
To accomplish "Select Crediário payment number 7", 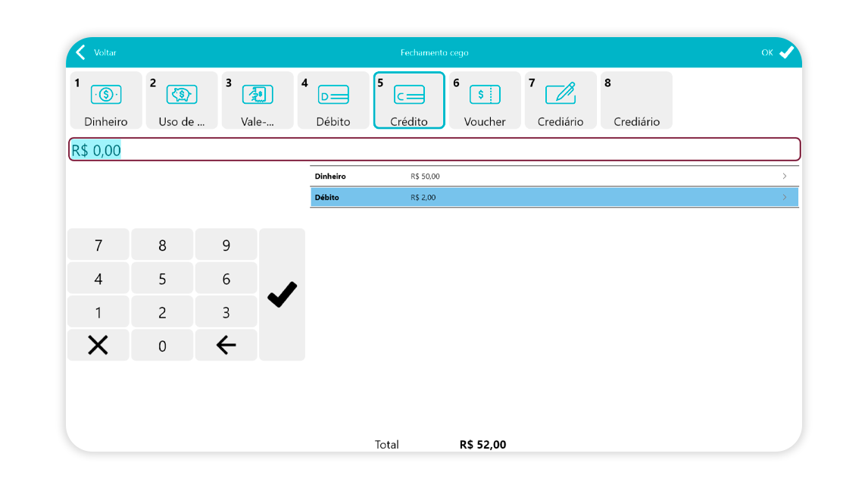I will click(560, 100).
